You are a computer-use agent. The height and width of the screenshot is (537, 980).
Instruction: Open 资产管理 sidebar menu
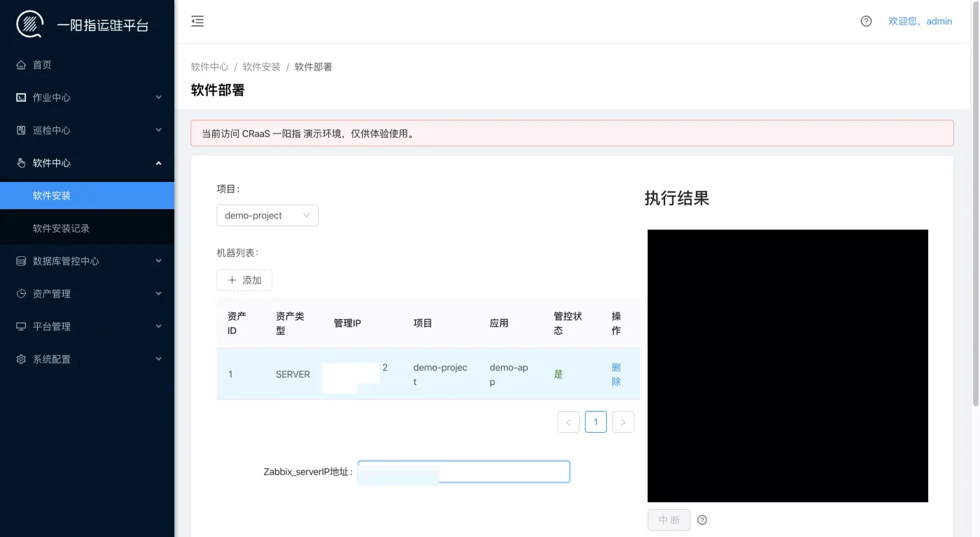coord(87,294)
